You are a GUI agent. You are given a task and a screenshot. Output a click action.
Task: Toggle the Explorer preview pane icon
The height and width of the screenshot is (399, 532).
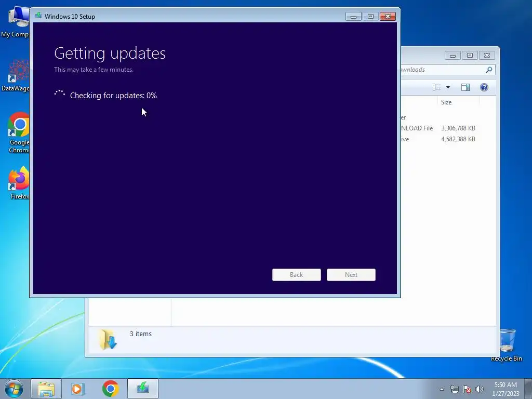pos(465,87)
